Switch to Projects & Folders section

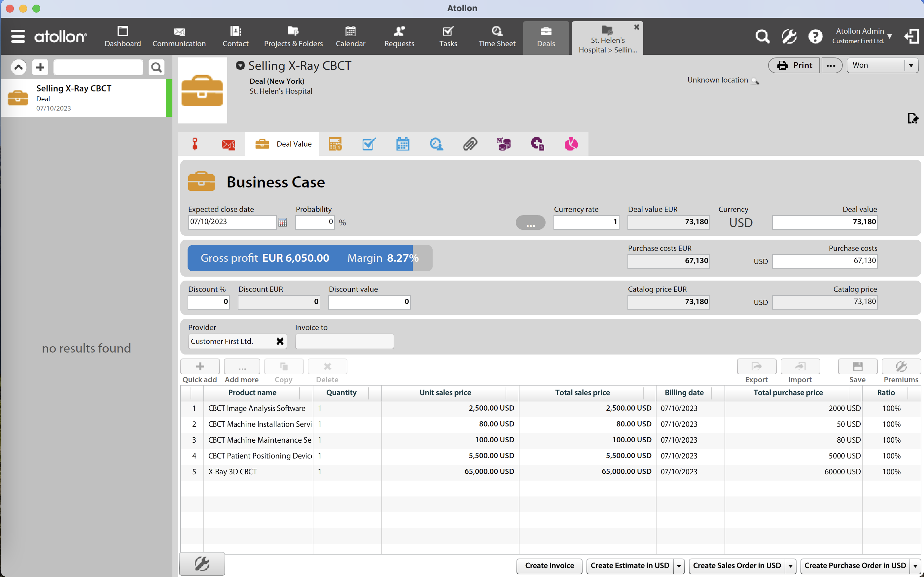[x=293, y=36]
